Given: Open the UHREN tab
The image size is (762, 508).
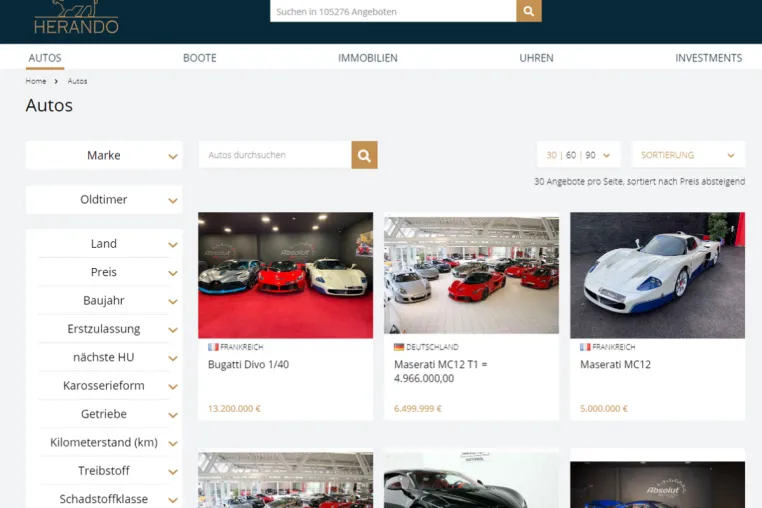Looking at the screenshot, I should [537, 58].
